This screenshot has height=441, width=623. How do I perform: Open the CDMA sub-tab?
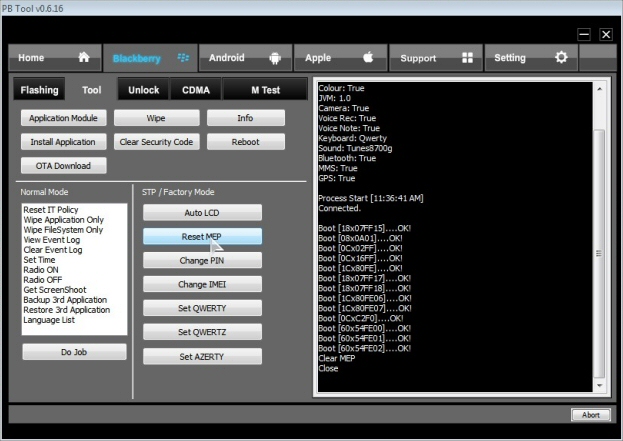(x=196, y=90)
